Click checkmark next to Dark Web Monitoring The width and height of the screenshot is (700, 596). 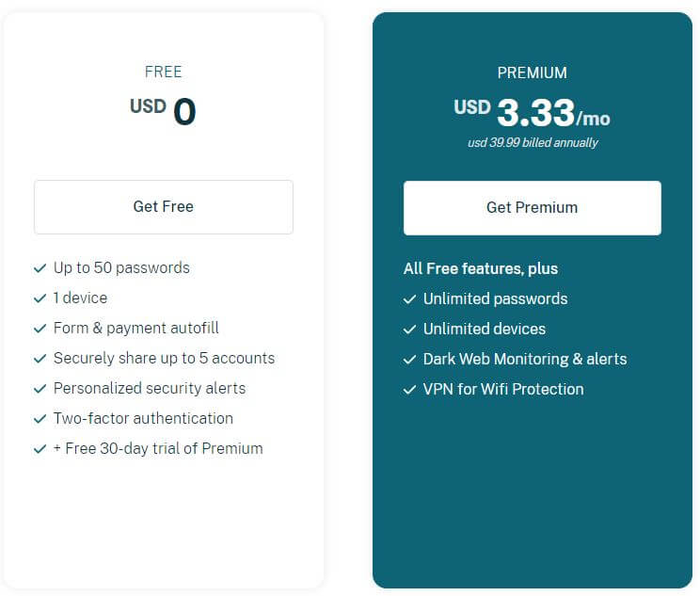410,360
